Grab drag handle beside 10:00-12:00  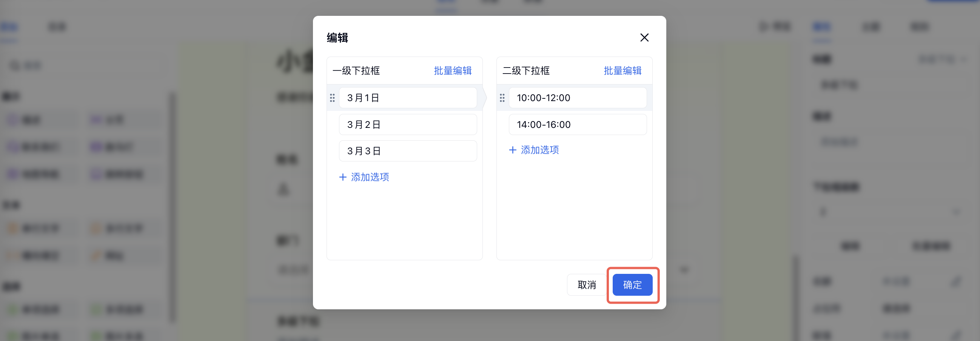(x=502, y=98)
